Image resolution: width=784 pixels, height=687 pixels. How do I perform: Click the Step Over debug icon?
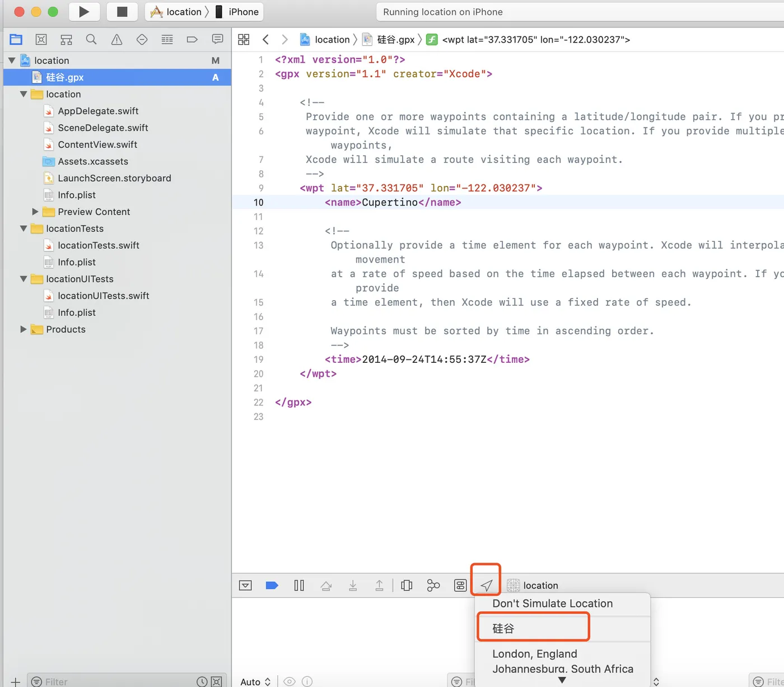click(326, 586)
